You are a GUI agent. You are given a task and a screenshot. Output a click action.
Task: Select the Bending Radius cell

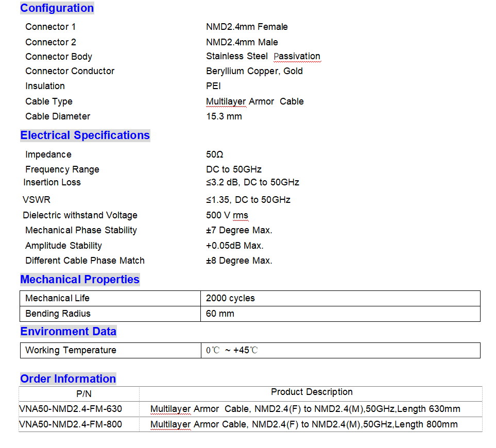click(110, 314)
